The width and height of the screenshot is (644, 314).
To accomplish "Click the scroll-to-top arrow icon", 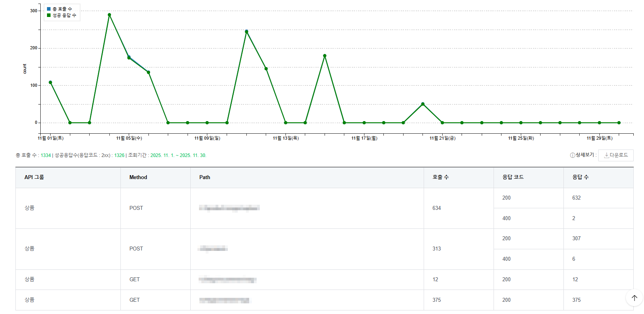I will point(634,298).
